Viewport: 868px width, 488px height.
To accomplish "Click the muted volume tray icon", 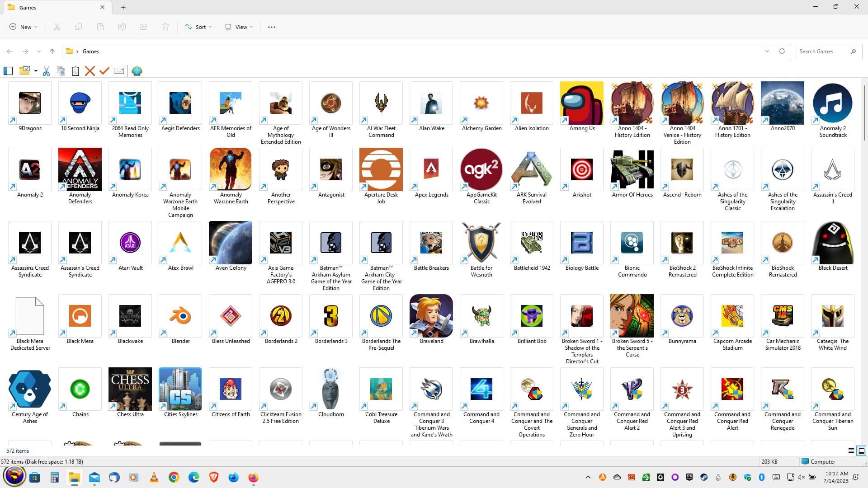I will (x=802, y=477).
